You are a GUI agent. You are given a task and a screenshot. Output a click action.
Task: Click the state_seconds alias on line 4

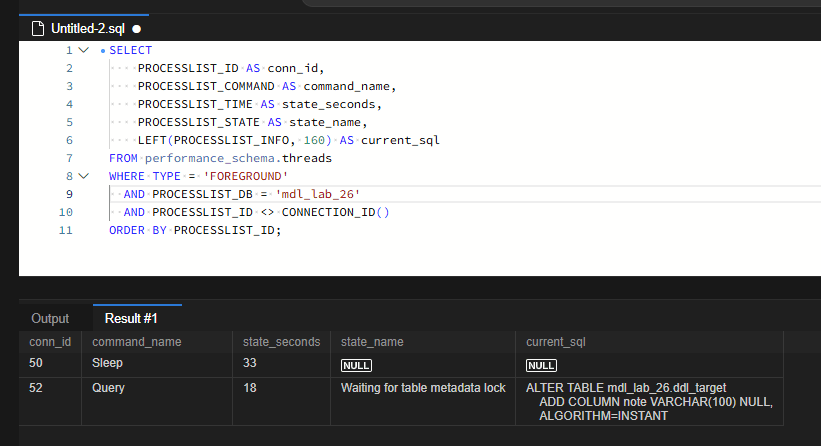coord(328,104)
